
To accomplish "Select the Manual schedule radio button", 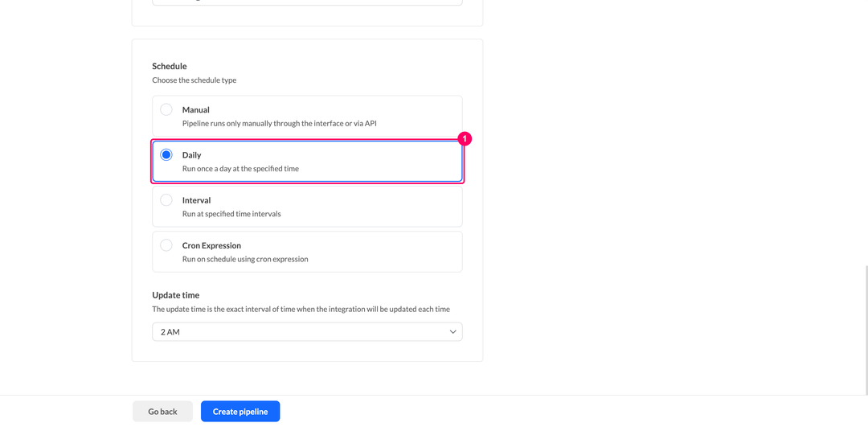I will (x=166, y=109).
